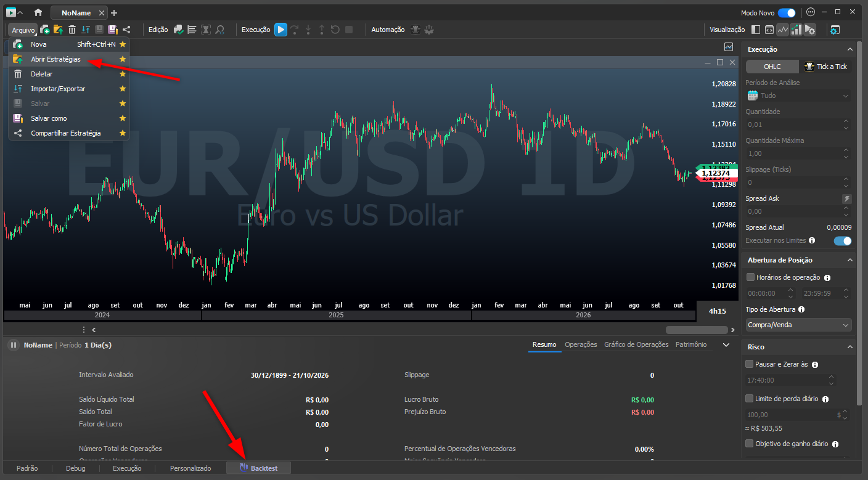
Task: Check the Horários de operação checkbox
Action: [750, 277]
